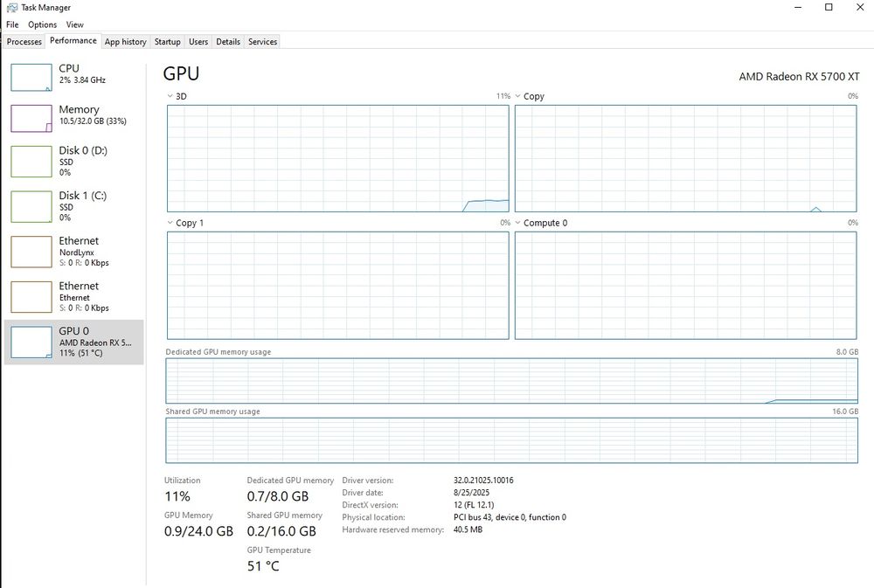Image resolution: width=874 pixels, height=588 pixels.
Task: Click the utilization value '11%' below graphs
Action: (177, 496)
